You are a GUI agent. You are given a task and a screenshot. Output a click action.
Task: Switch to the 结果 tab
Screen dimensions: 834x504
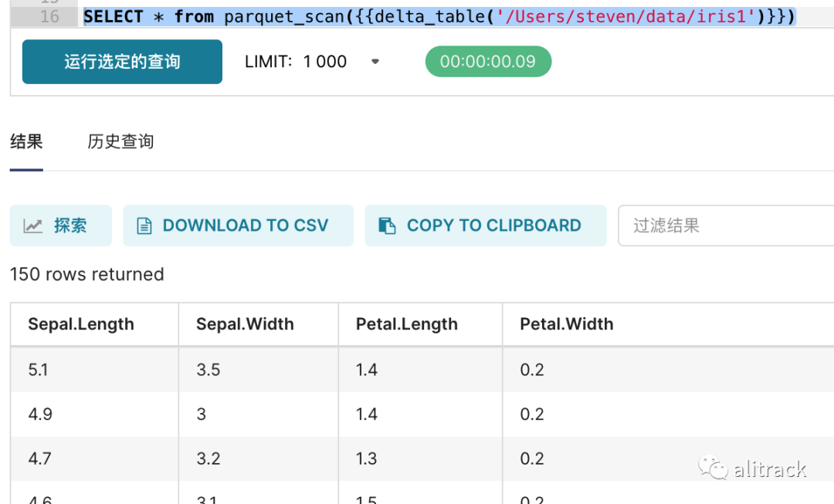click(x=26, y=142)
